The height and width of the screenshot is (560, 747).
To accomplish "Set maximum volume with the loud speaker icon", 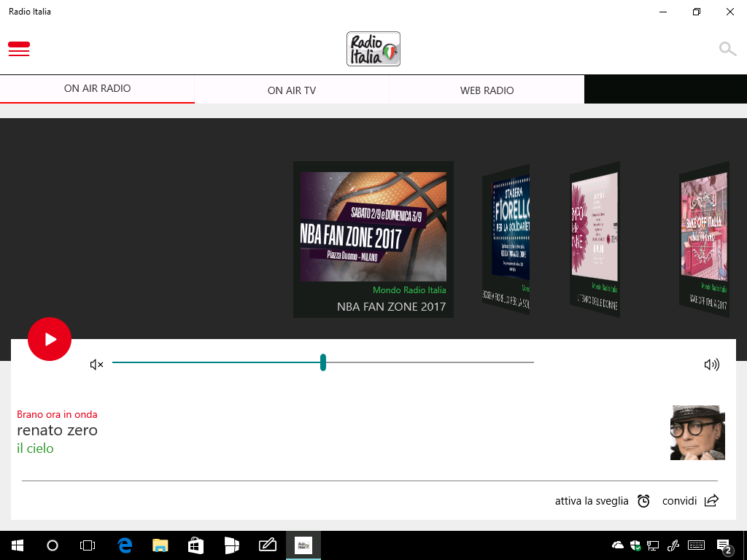I will click(x=712, y=365).
